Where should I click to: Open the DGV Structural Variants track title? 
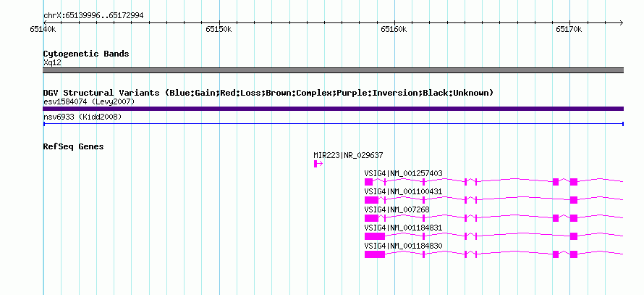click(x=268, y=93)
